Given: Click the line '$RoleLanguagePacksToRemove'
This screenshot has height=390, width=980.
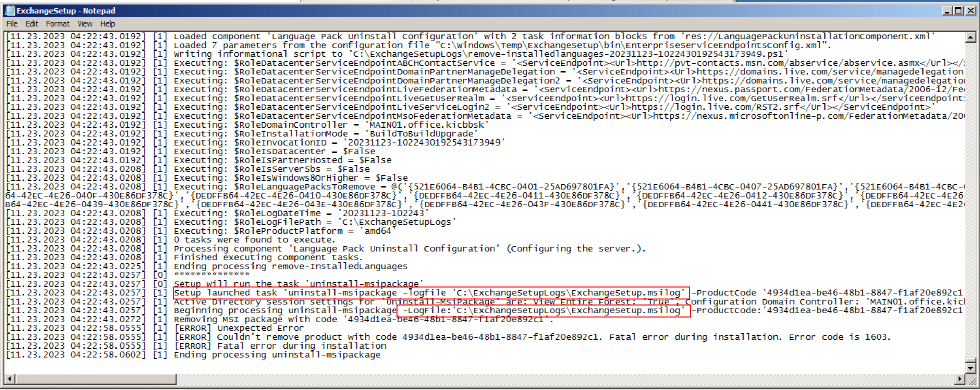Looking at the screenshot, I should click(485, 187).
